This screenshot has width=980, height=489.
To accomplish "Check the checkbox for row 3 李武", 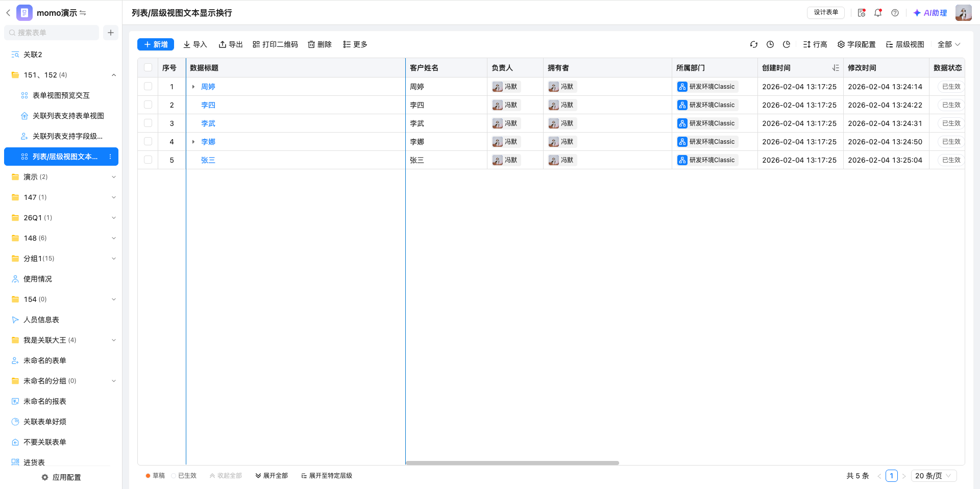I will click(148, 123).
